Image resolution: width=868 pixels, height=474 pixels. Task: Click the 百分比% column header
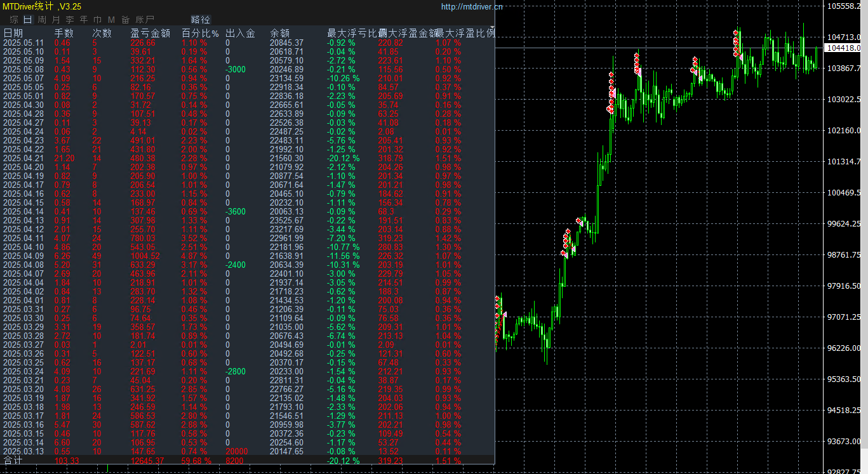pyautogui.click(x=200, y=33)
